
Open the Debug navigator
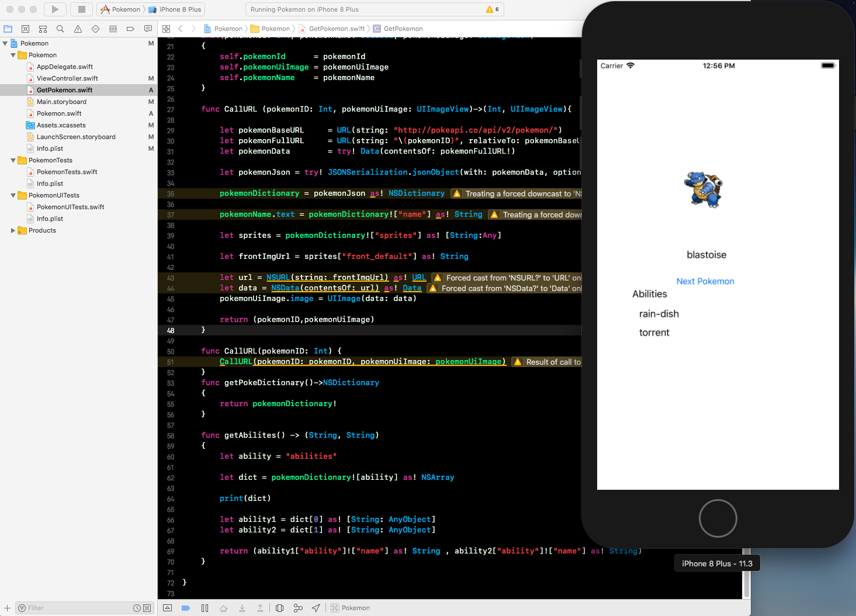click(x=113, y=29)
